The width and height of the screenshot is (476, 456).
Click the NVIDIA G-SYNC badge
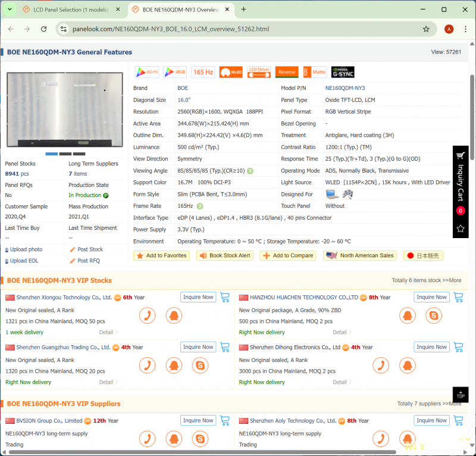[x=343, y=72]
